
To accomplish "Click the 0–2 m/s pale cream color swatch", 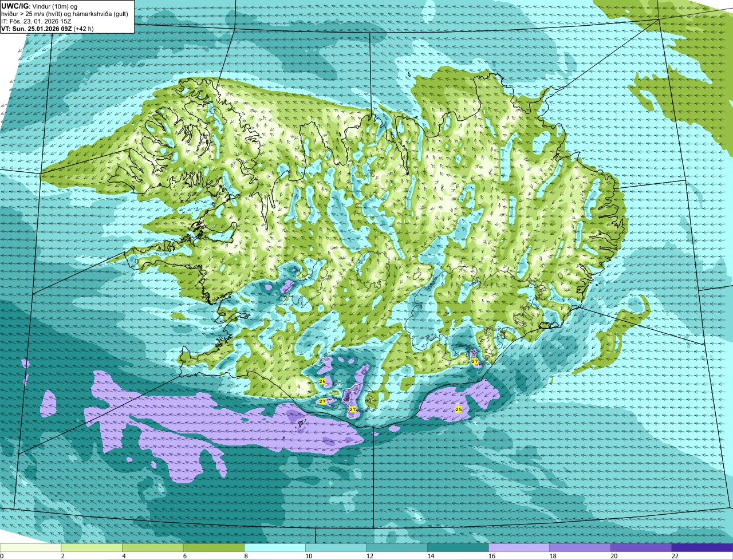I will [30, 547].
